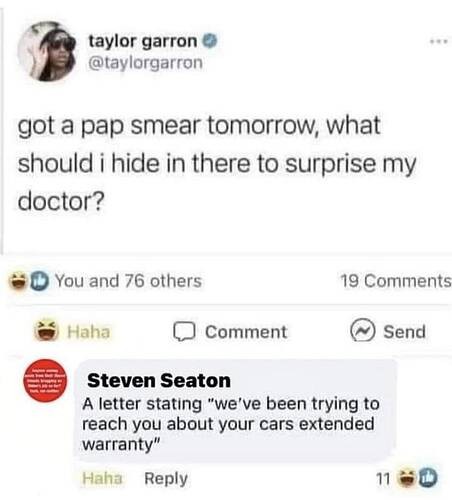The width and height of the screenshot is (452, 500).
Task: Click the laughing Haha reaction emoji icon
Action: tap(47, 331)
